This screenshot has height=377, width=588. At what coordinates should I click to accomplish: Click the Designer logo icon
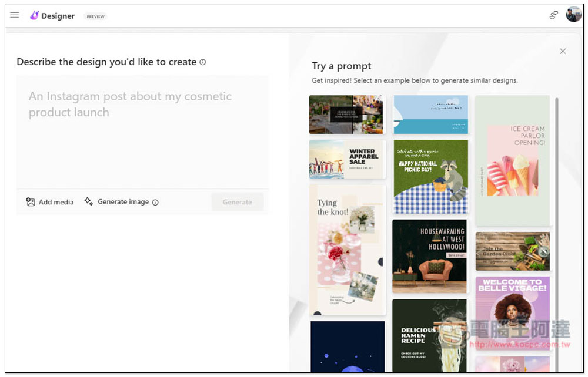pos(34,16)
